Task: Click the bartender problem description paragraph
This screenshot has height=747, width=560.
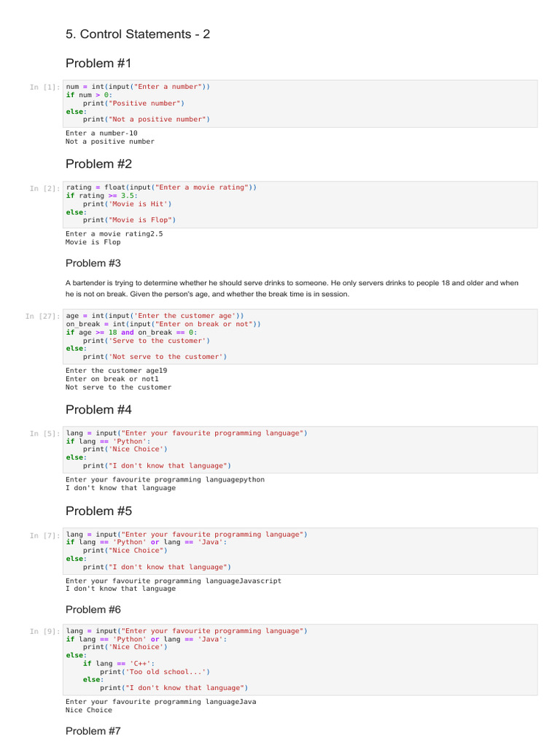Action: (292, 289)
